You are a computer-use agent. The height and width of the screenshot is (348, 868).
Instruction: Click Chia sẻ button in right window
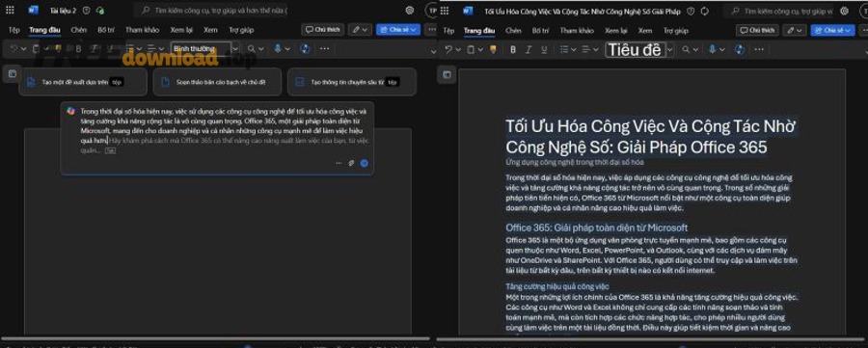(x=832, y=31)
